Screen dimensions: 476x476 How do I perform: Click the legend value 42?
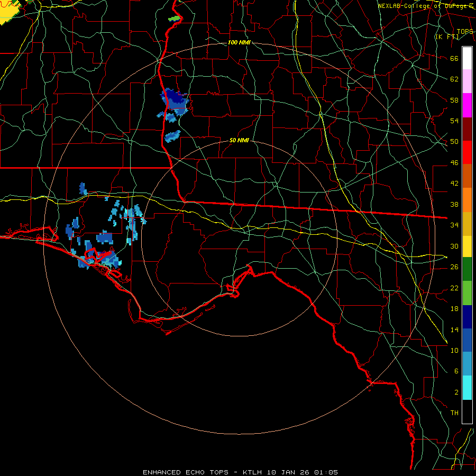[x=454, y=183]
